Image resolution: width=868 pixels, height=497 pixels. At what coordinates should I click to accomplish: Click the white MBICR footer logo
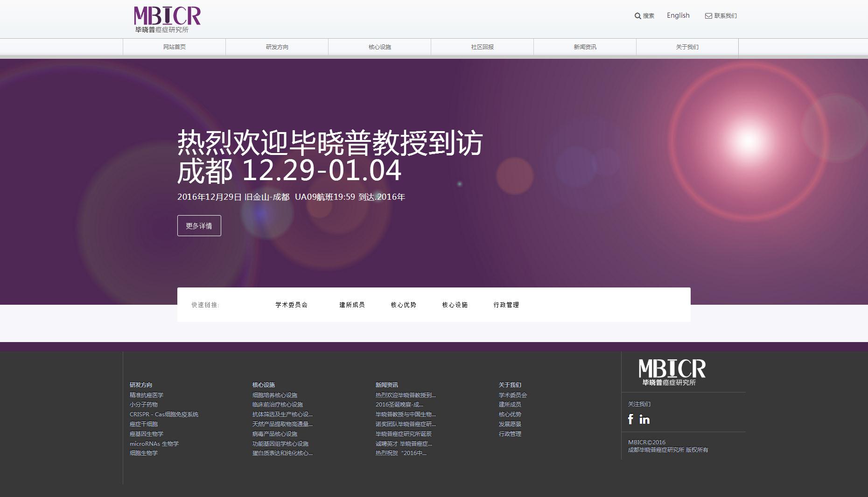tap(672, 372)
